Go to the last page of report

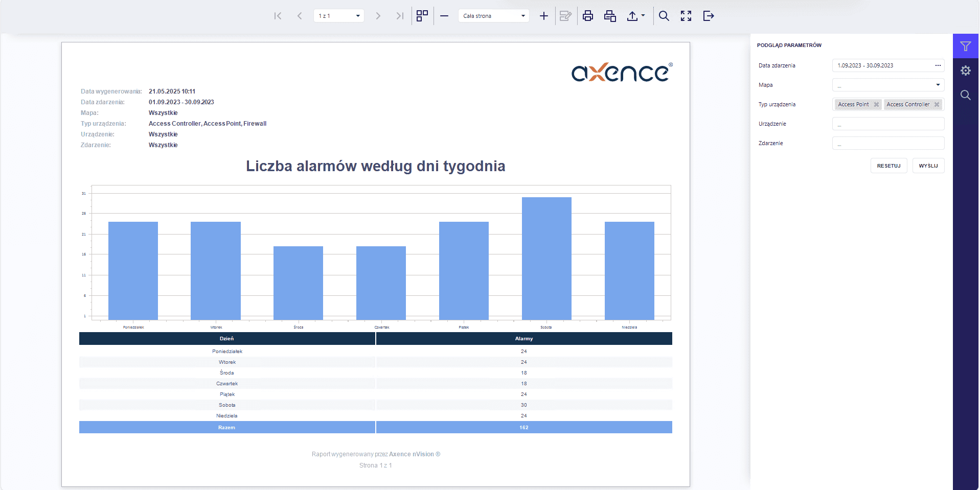400,16
